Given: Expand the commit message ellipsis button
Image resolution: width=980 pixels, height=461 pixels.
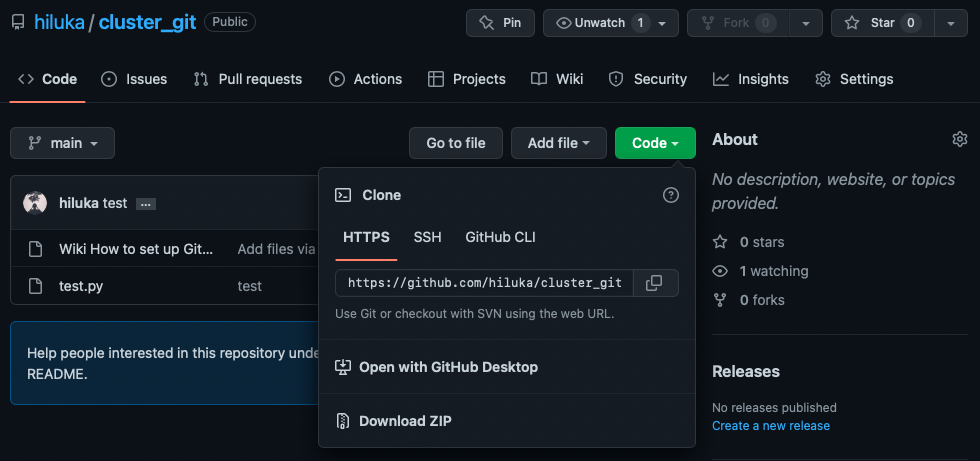Looking at the screenshot, I should (x=146, y=204).
